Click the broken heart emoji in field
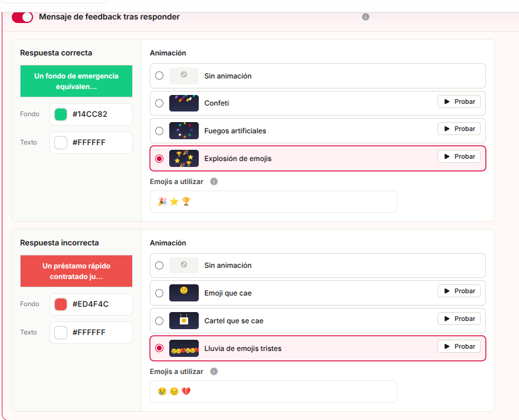The image size is (519, 420). (x=186, y=392)
